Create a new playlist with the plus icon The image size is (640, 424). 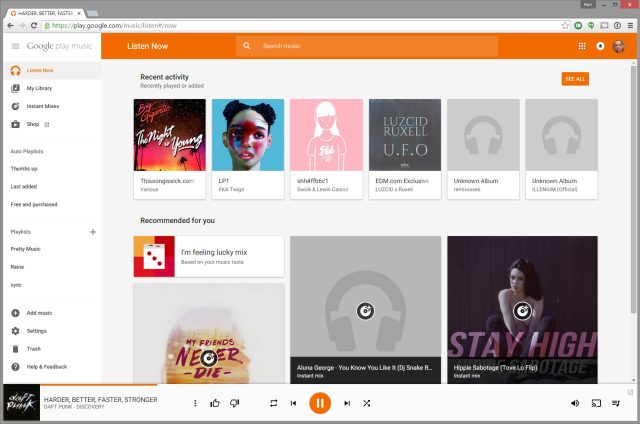click(93, 232)
